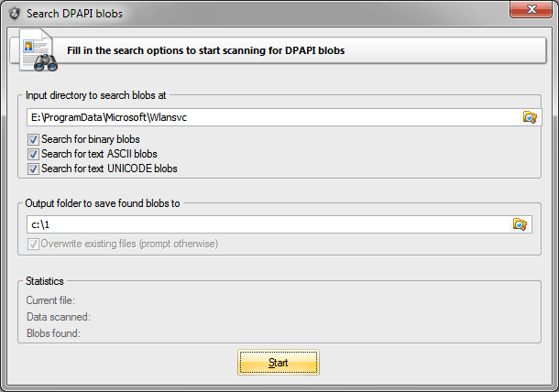Click the Blobs found statistics label
This screenshot has height=392, width=559.
tap(53, 333)
